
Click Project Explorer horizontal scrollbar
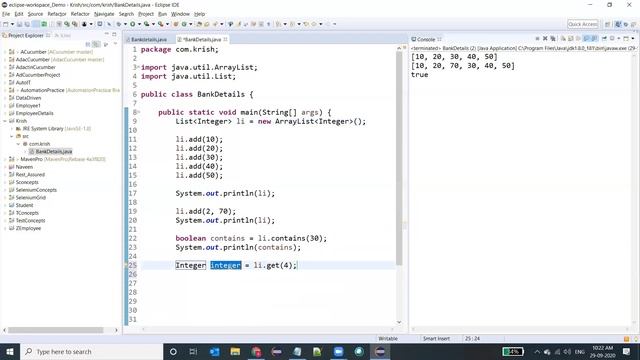click(x=56, y=330)
